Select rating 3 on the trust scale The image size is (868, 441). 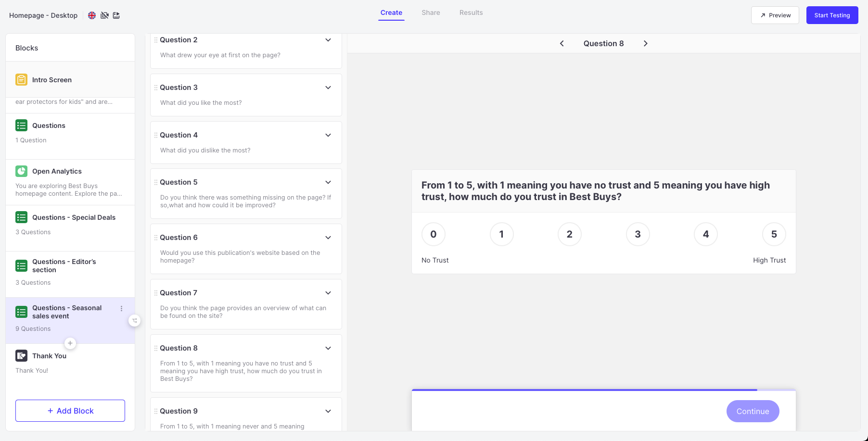tap(638, 234)
